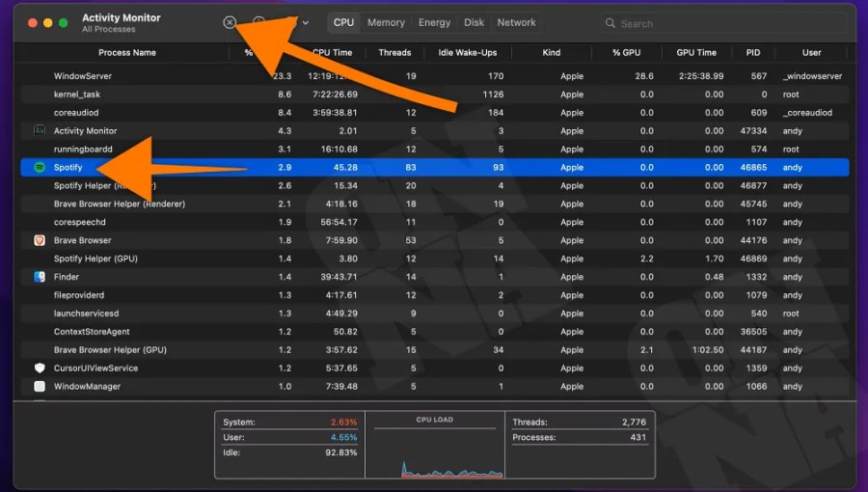The width and height of the screenshot is (868, 492).
Task: Open the toolbar options dropdown chevron
Action: tap(305, 23)
